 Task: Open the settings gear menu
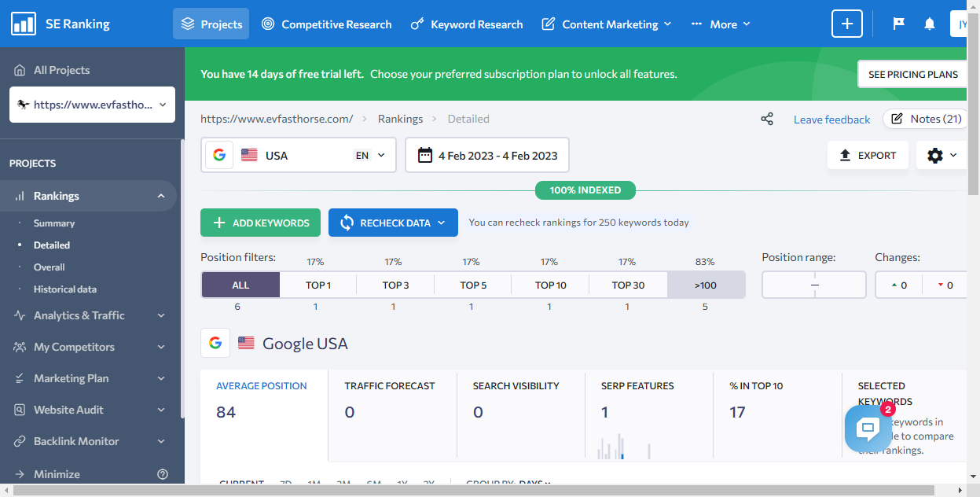[941, 156]
